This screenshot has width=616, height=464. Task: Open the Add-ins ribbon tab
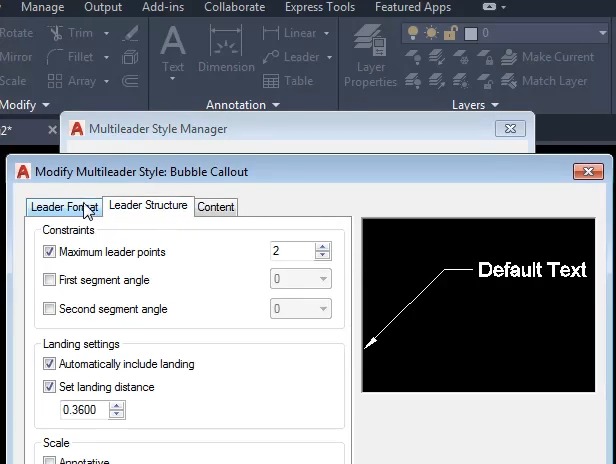pos(163,7)
